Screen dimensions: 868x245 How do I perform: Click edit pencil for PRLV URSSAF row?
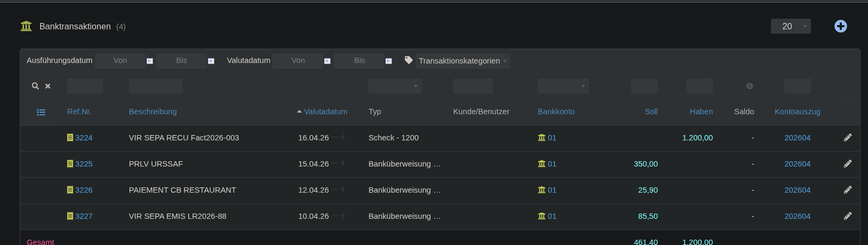coord(848,164)
